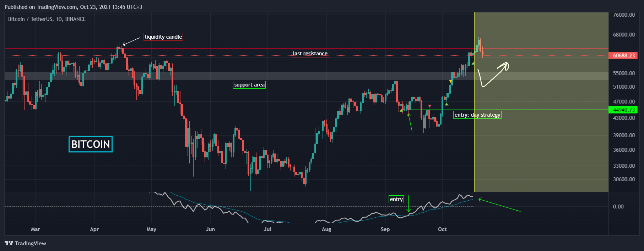This screenshot has width=644, height=251.
Task: Click the 51000.00 price axis label
Action: [x=624, y=87]
